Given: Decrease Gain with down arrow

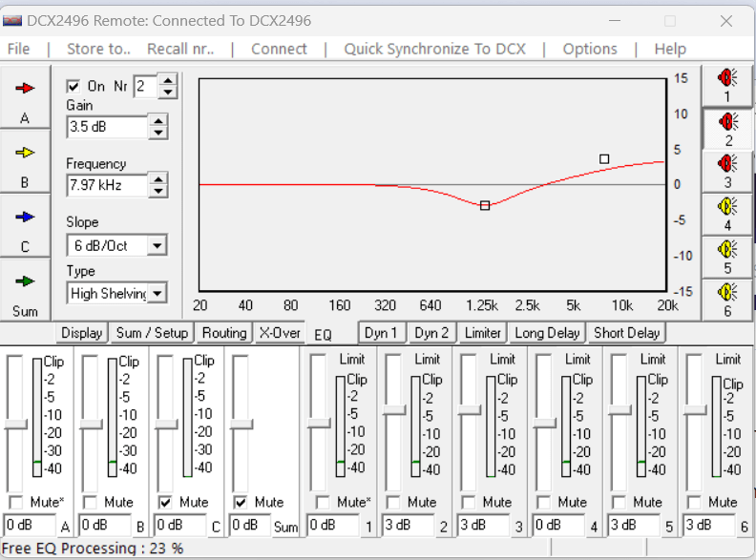Looking at the screenshot, I should pos(157,132).
